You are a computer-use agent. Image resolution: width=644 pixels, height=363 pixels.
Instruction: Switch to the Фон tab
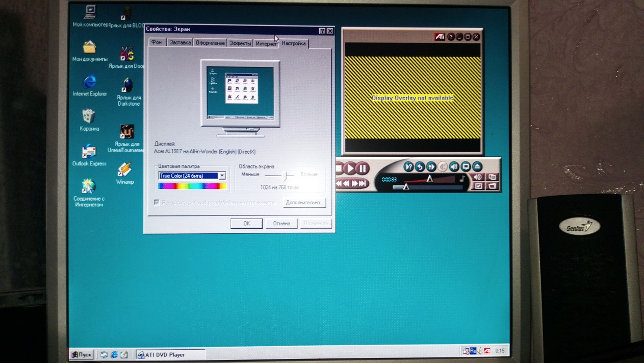[157, 42]
